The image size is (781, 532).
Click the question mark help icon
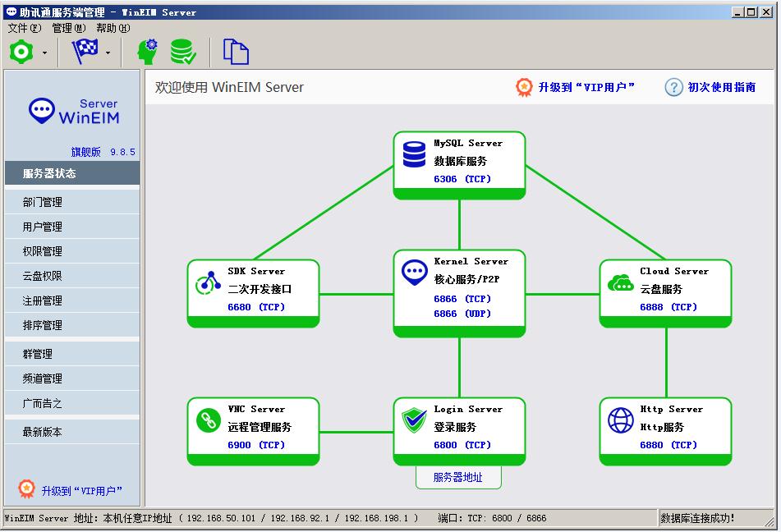[673, 88]
